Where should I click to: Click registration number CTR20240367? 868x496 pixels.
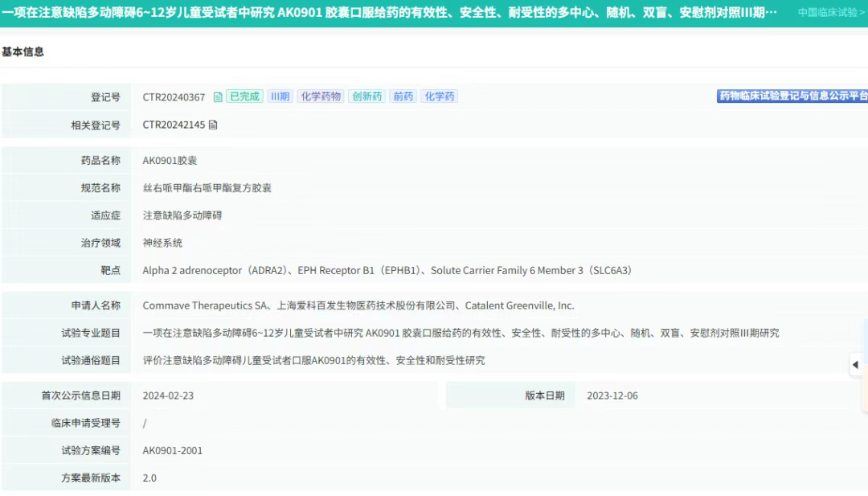(174, 97)
